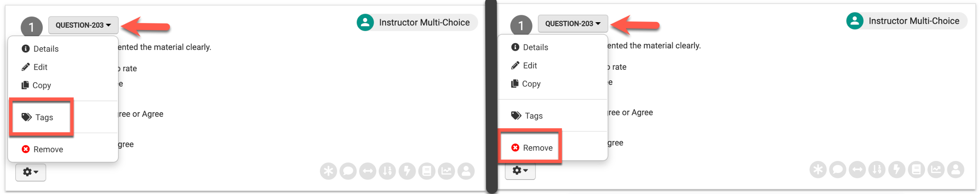Click the question number 1 circle in right panel

[x=521, y=25]
